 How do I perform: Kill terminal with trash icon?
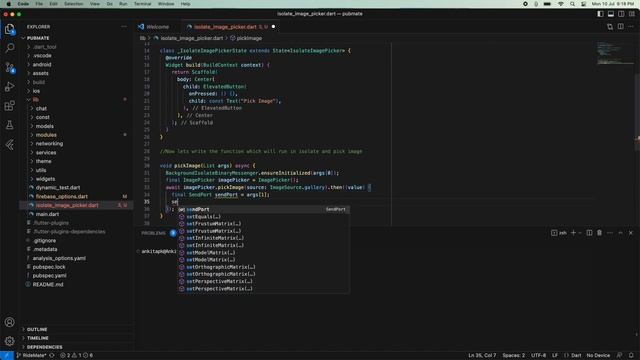point(599,233)
